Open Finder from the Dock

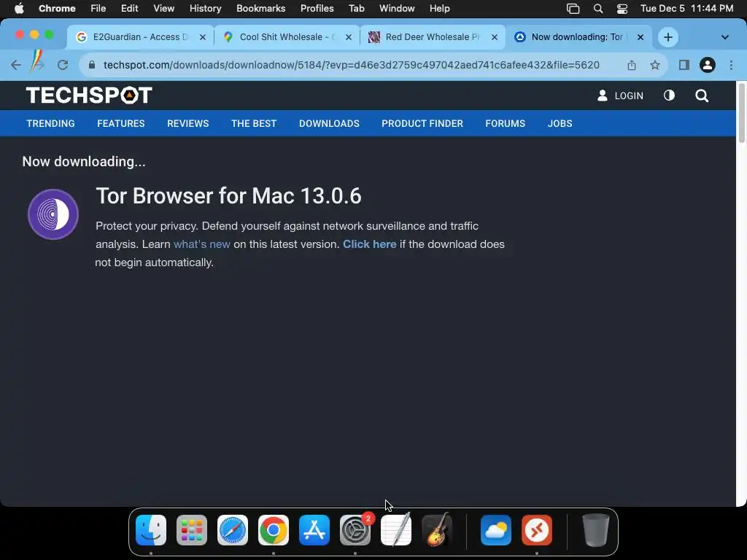click(x=151, y=530)
